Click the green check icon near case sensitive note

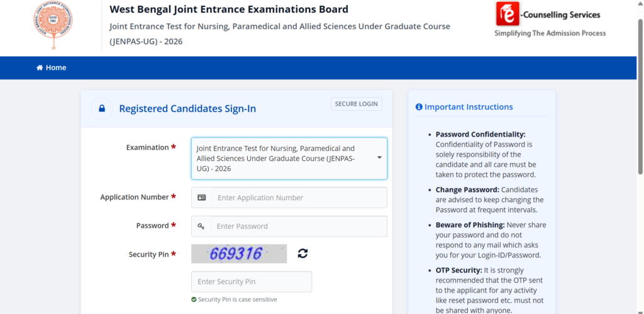[194, 300]
